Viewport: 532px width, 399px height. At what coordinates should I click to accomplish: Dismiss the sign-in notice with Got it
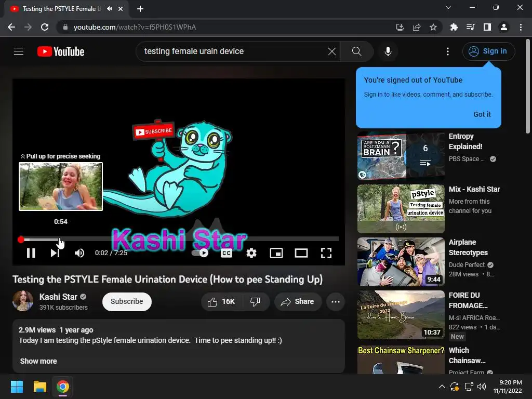point(482,114)
